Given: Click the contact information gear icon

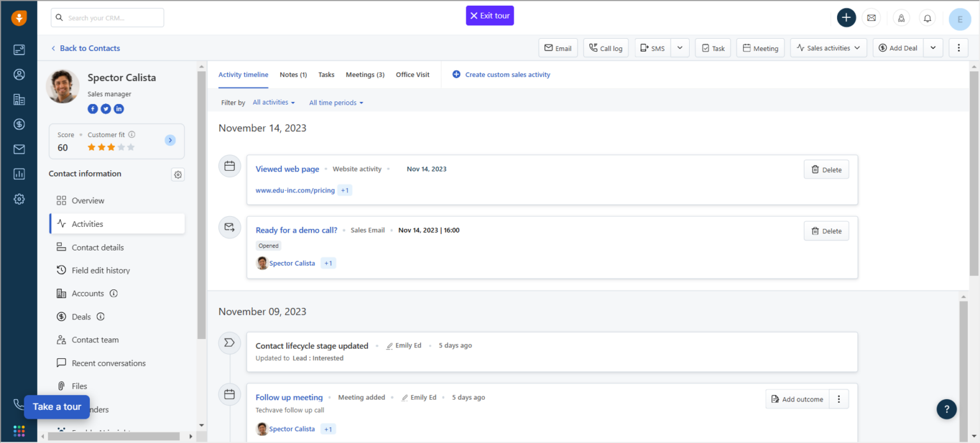Looking at the screenshot, I should (178, 175).
